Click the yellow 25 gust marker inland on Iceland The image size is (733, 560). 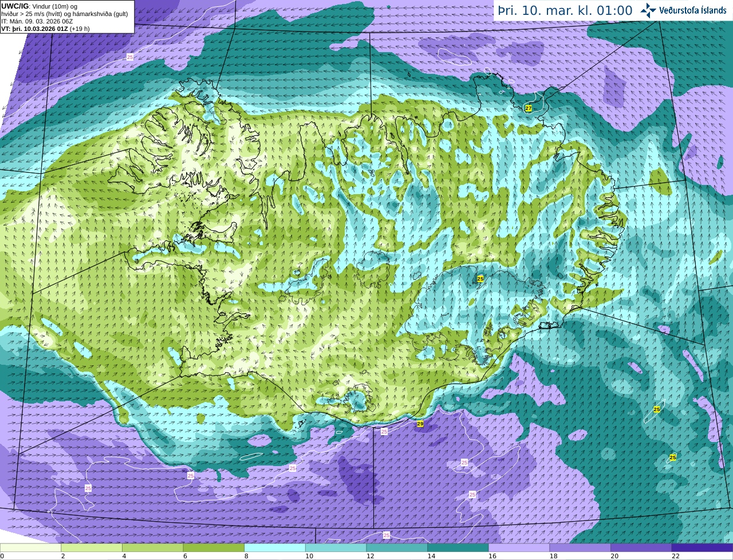[480, 279]
